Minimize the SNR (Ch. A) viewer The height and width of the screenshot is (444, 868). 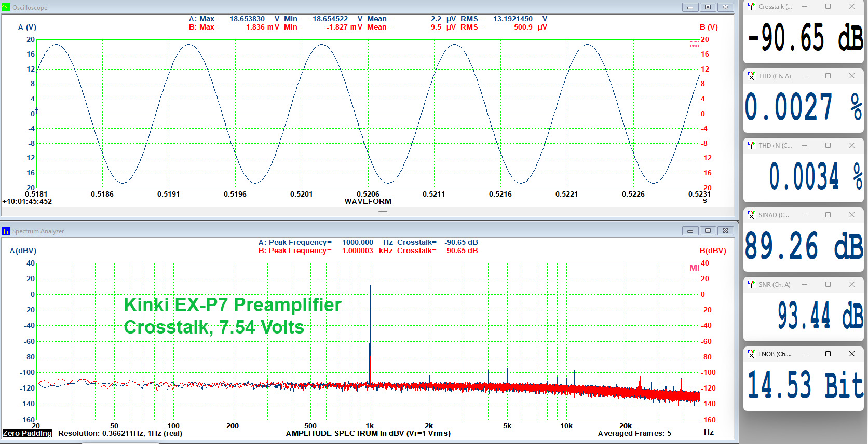point(805,284)
